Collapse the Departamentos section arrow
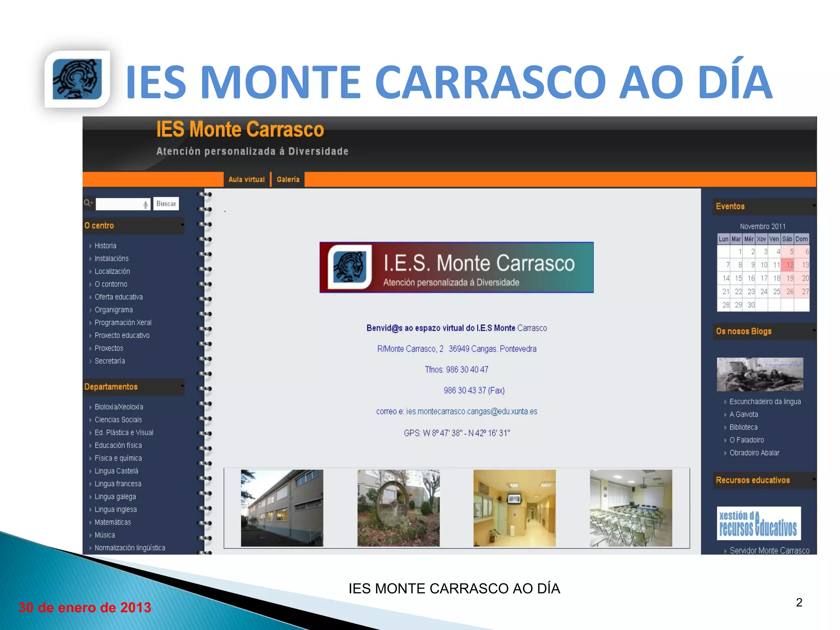The width and height of the screenshot is (840, 630). click(182, 386)
